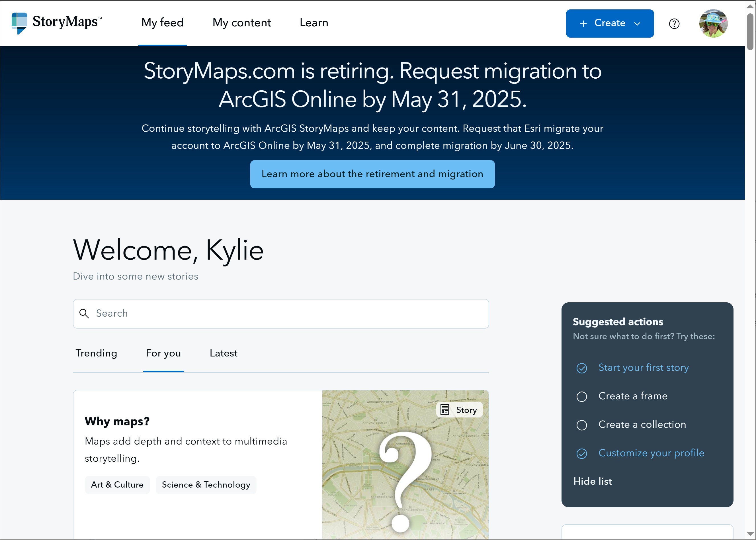Click Hide list in Suggested actions
This screenshot has width=756, height=540.
(593, 481)
